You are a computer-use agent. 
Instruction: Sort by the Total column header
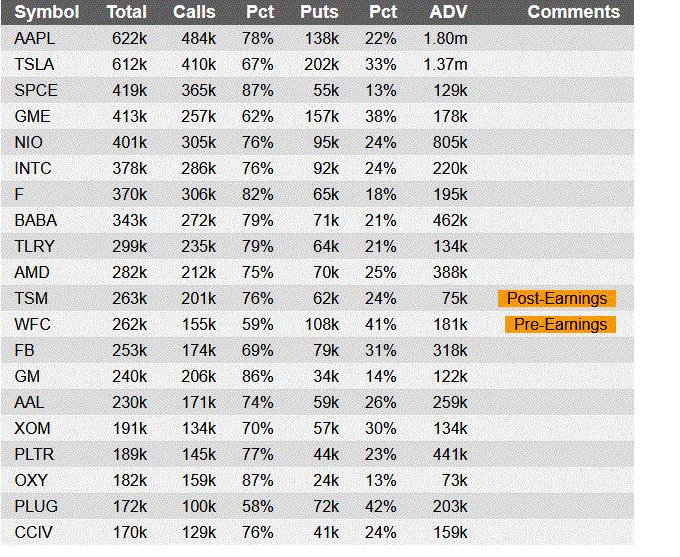[126, 12]
